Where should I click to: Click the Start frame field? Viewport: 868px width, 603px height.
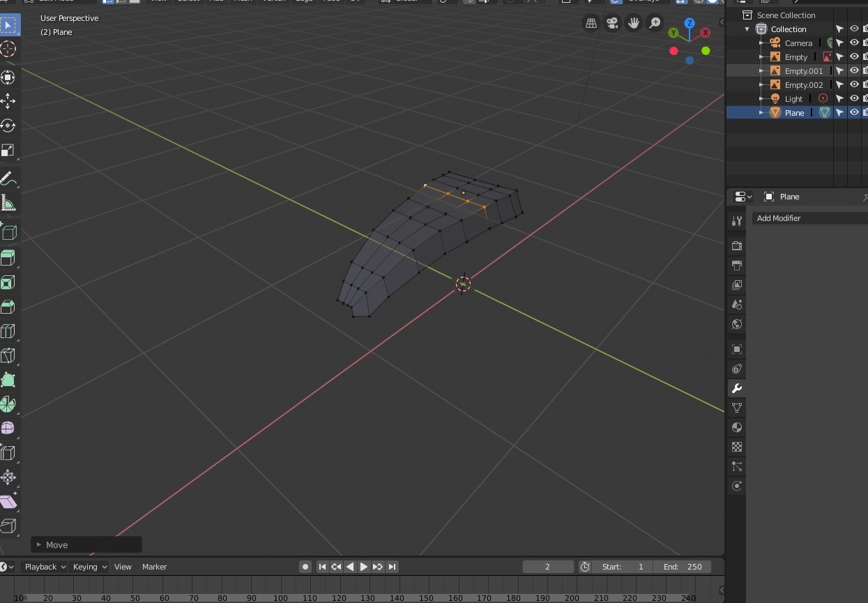(x=623, y=567)
